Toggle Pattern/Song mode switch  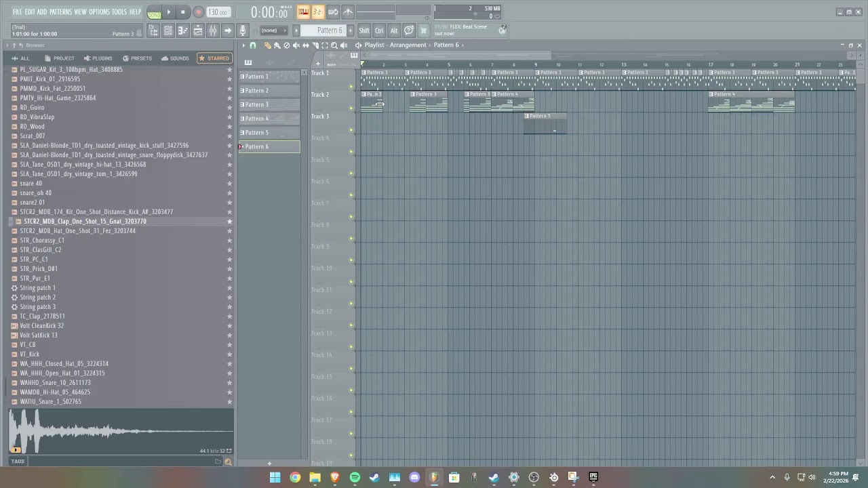(x=154, y=12)
